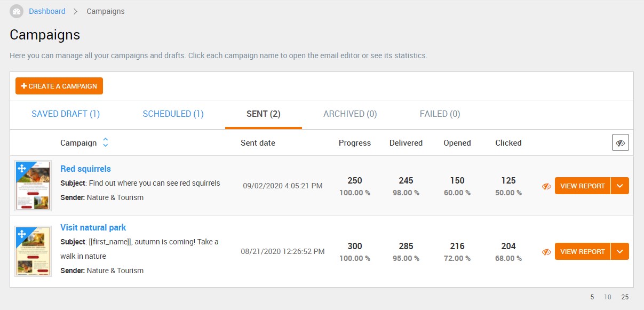The image size is (644, 310).
Task: View report for Visit natural park campaign
Action: 583,251
